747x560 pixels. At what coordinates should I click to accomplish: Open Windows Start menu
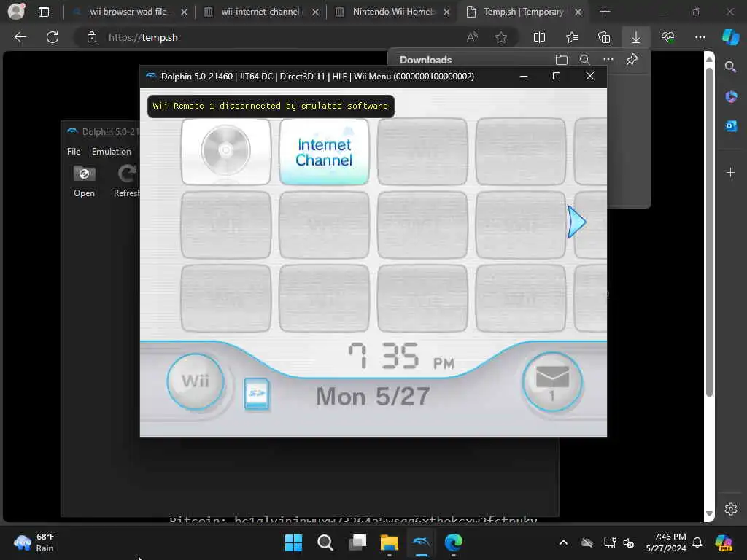point(293,542)
